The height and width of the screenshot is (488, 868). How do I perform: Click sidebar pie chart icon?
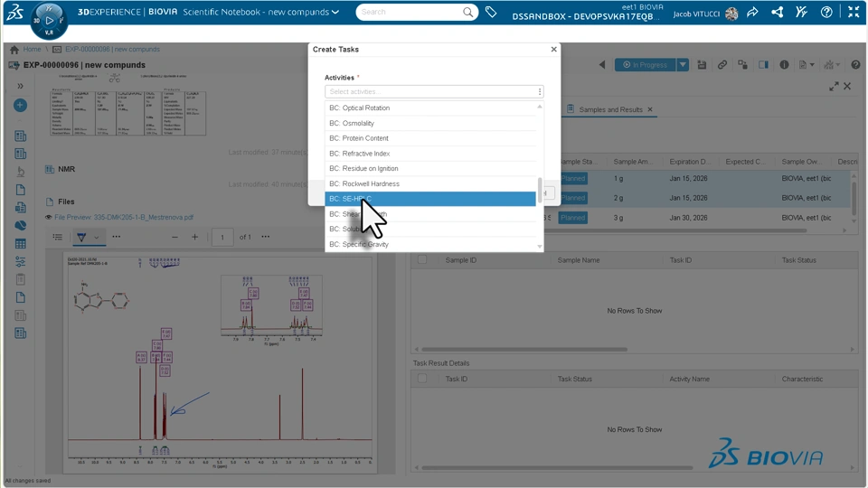(x=21, y=225)
